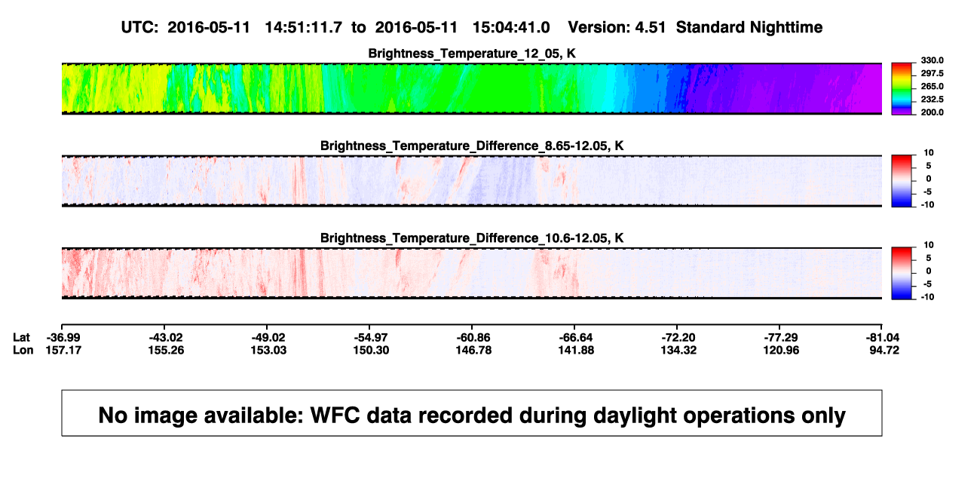Click latitude value -66.64
Viewport: 980px width, 503px height.
point(575,337)
